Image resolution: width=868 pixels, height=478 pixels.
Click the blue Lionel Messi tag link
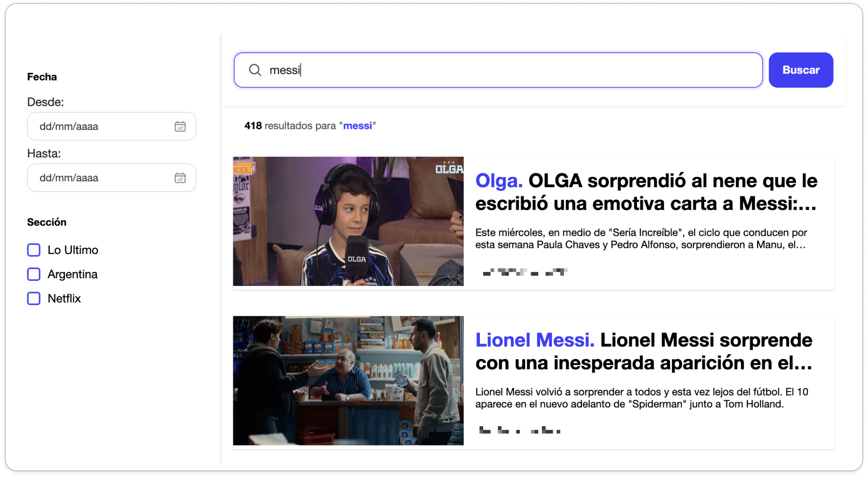click(x=534, y=340)
